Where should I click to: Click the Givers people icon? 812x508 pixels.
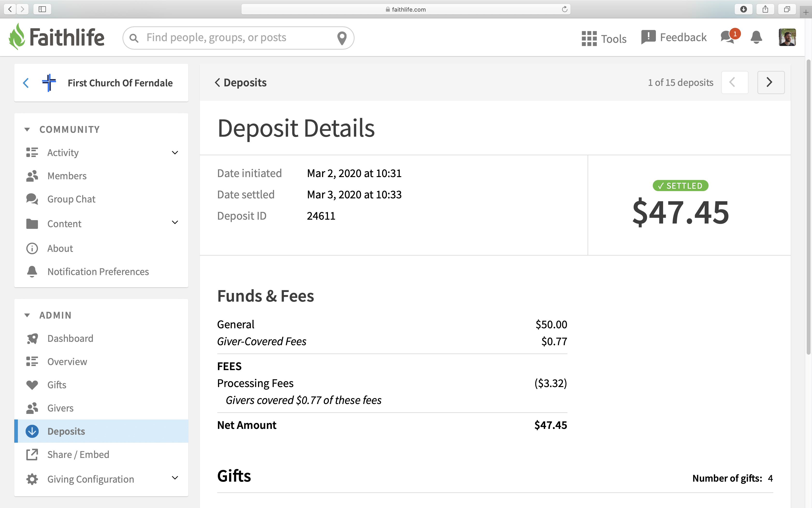[32, 408]
